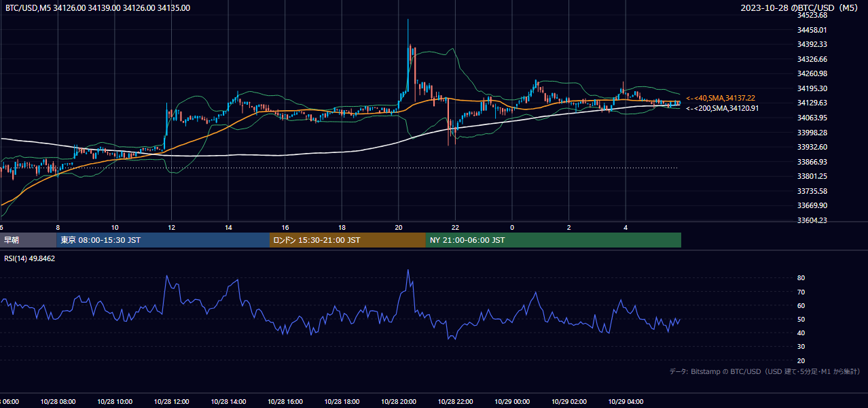Click the '10/28 08:00' bottom time label
Viewport: 868px width, 408px height.
58,401
